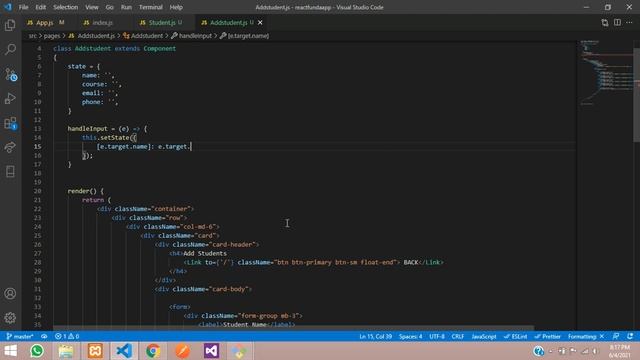The width and height of the screenshot is (640, 360).
Task: Open the Run menu
Action: tap(126, 7)
